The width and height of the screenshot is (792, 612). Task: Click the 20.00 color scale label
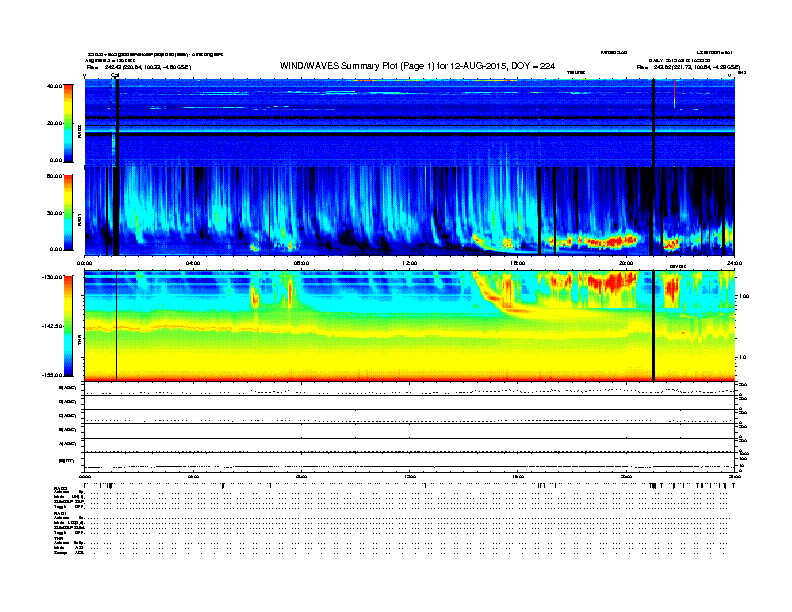pos(55,123)
